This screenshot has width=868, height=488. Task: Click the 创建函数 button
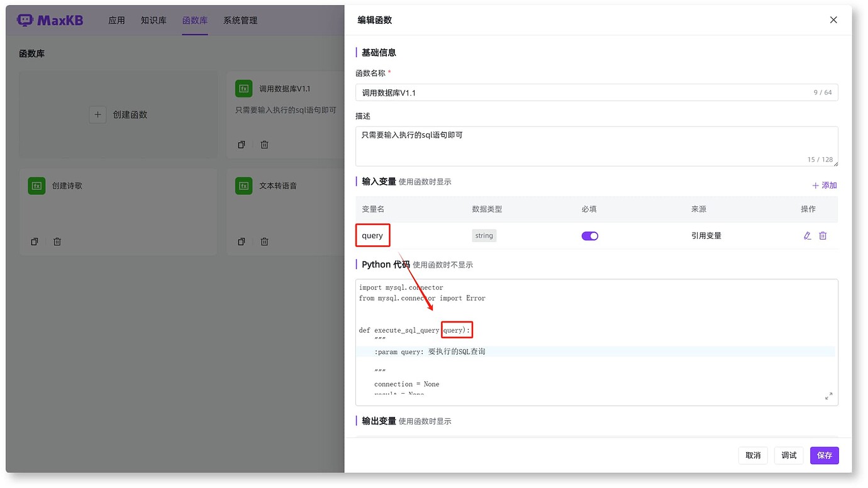coord(118,114)
